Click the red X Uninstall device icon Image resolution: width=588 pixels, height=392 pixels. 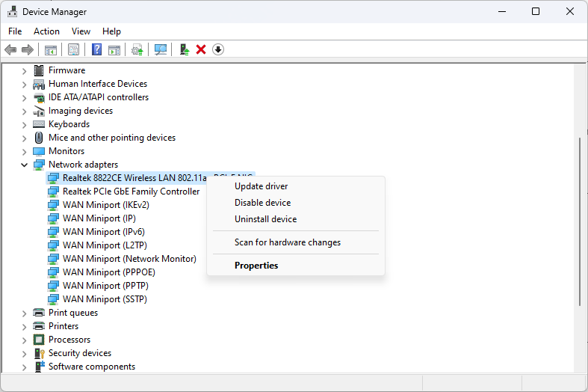(x=201, y=50)
